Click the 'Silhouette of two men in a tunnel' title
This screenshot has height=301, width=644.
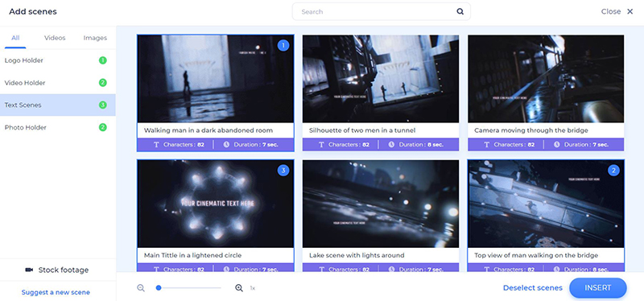point(362,130)
